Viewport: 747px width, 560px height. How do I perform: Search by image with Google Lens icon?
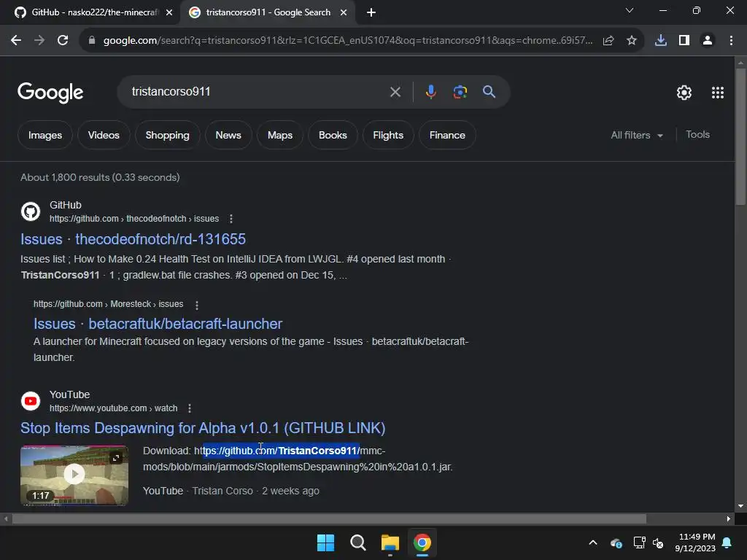460,92
